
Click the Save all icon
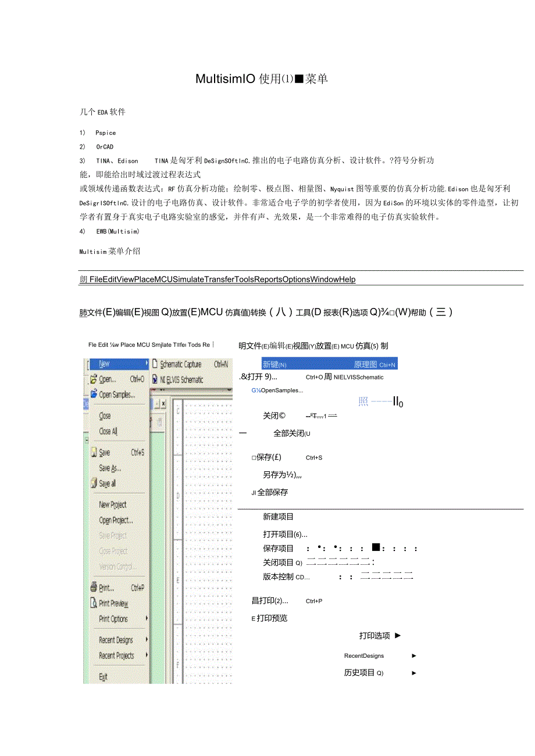click(94, 482)
